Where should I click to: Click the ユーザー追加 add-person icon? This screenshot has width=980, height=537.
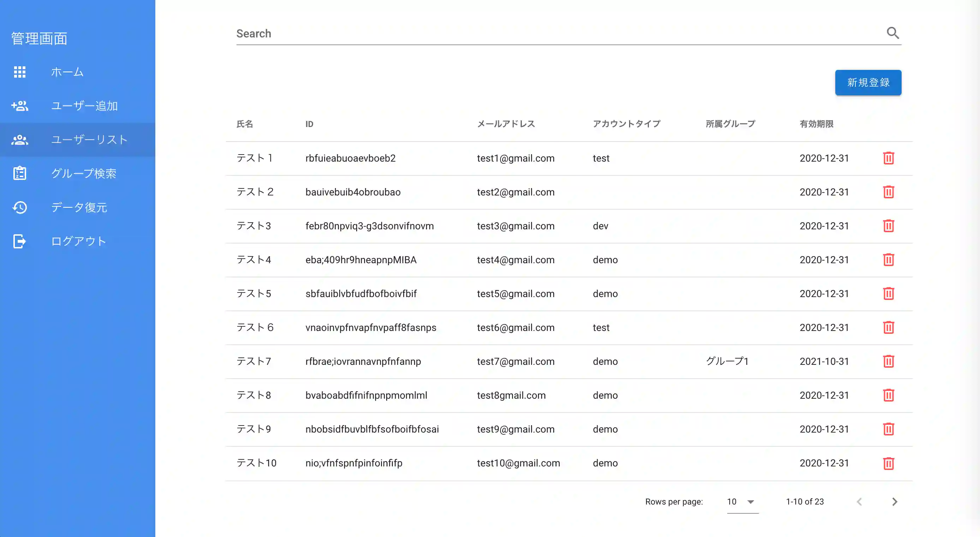tap(20, 106)
